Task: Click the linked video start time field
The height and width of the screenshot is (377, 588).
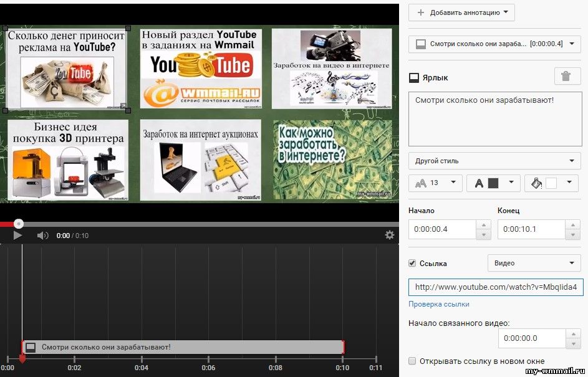Action: [532, 338]
